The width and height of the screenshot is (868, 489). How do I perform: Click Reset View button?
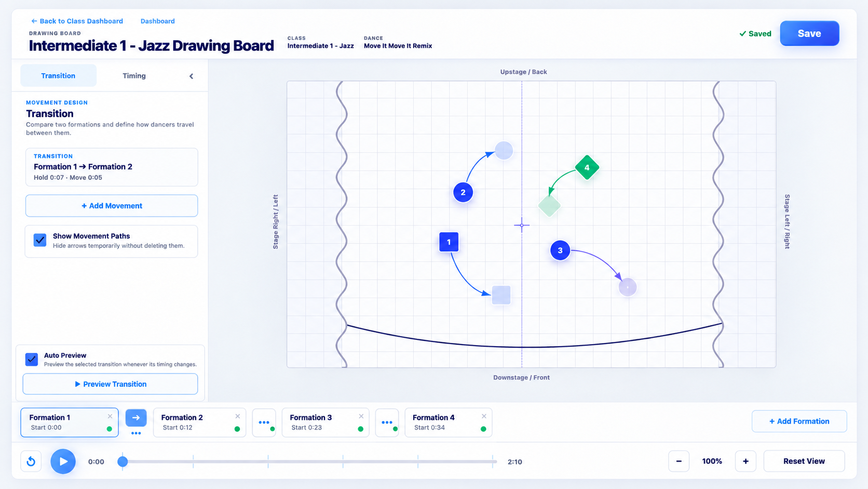click(x=804, y=461)
